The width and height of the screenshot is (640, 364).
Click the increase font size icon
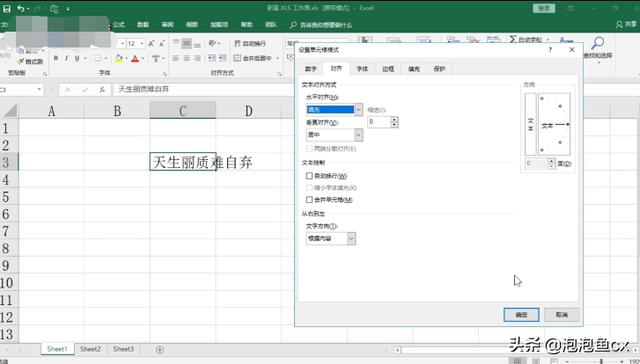coord(151,43)
